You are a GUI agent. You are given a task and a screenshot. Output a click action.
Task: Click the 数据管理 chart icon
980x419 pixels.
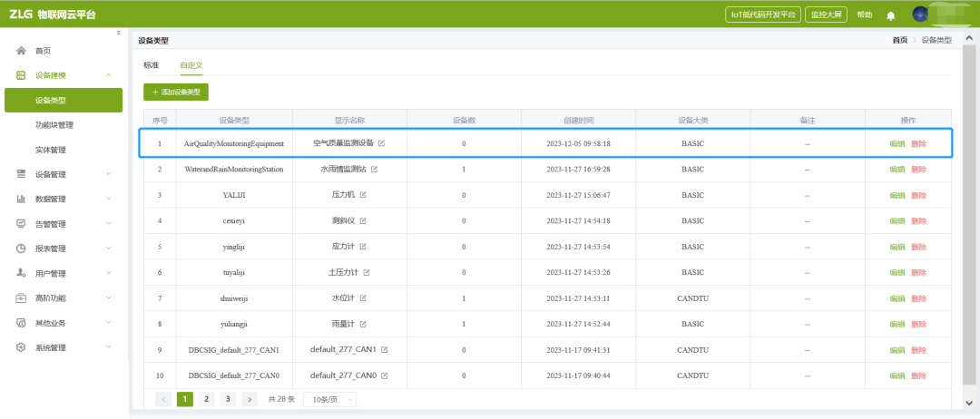tap(21, 200)
